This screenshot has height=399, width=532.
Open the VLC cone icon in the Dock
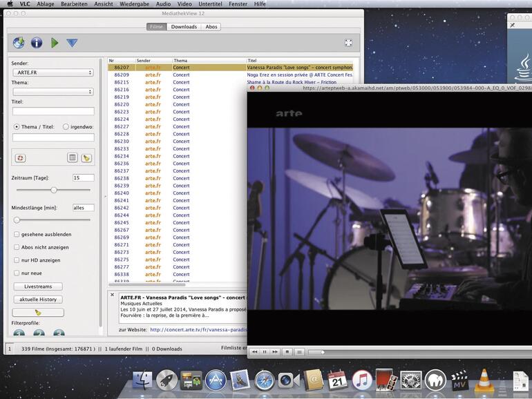click(x=485, y=379)
